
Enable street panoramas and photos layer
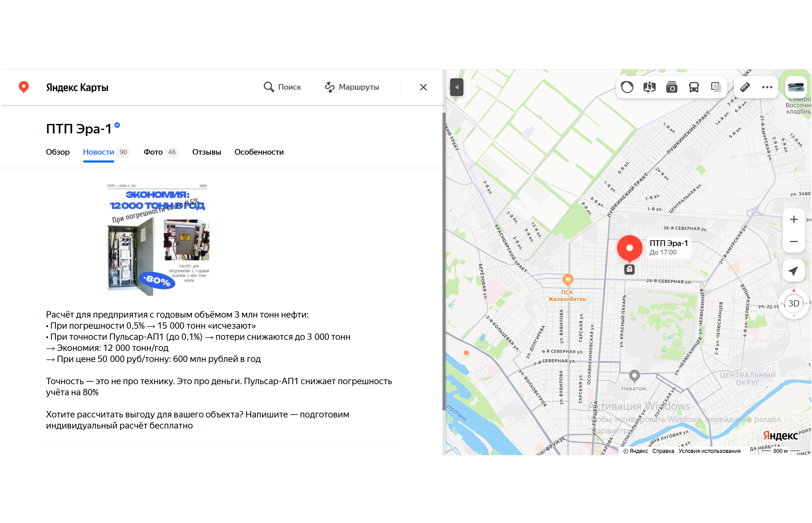[672, 87]
